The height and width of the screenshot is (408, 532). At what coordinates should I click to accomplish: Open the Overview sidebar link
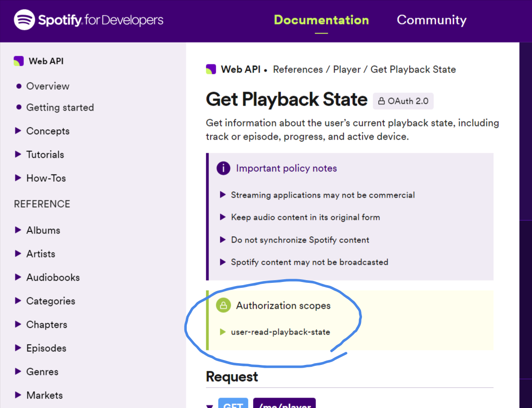(x=48, y=86)
